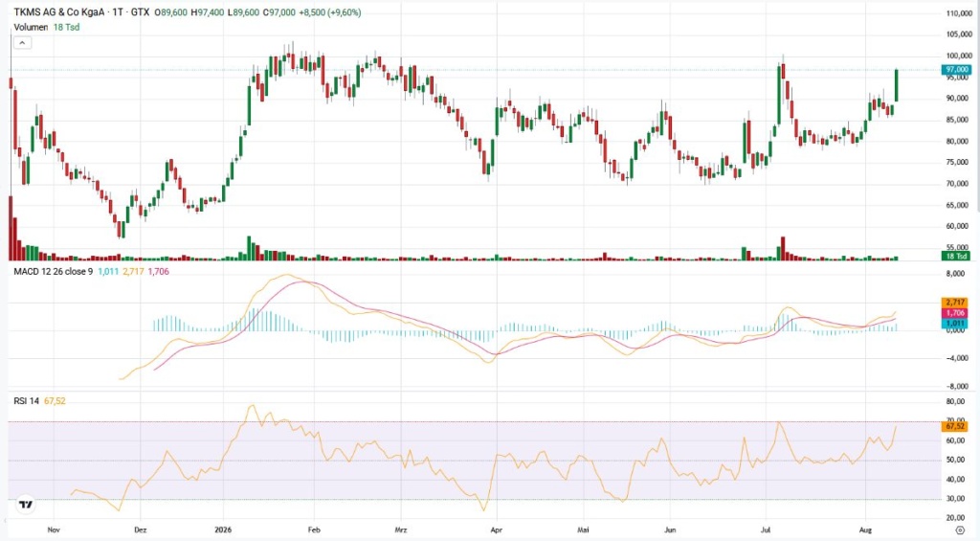The image size is (980, 541).
Task: Click the -4,000 MACD axis label
Action: click(x=955, y=359)
